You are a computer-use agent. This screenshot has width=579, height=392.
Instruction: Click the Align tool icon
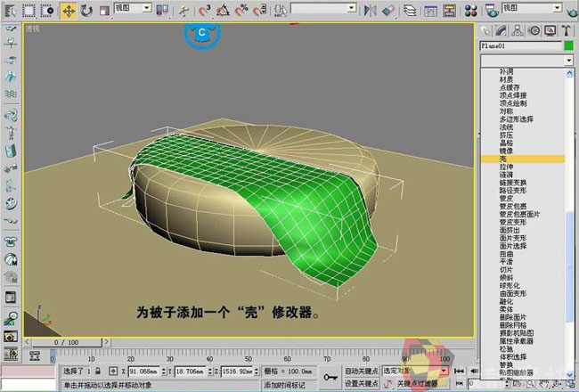[388, 11]
